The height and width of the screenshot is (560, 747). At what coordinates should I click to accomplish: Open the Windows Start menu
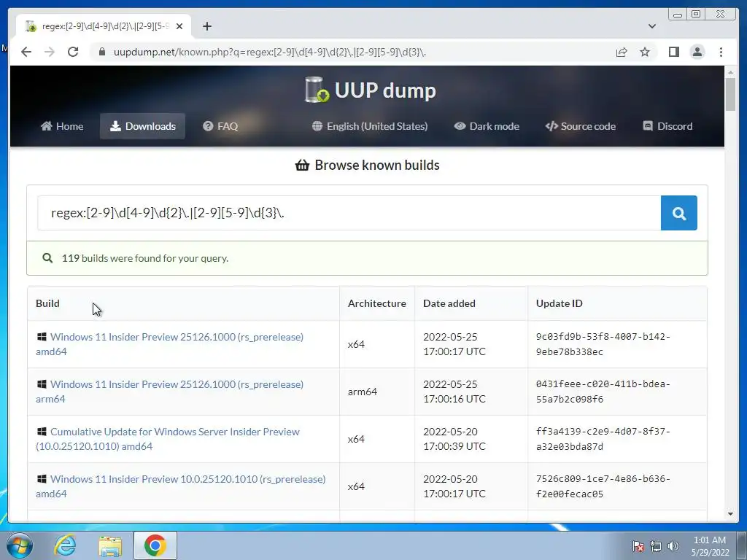point(20,545)
